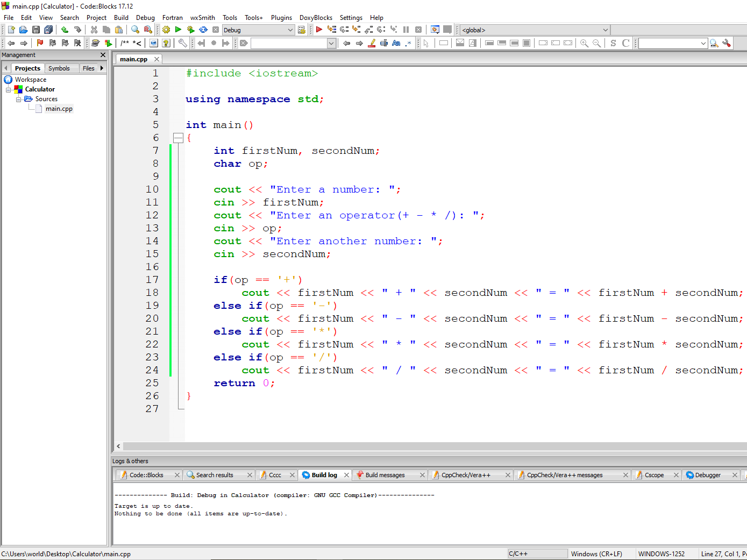
Task: Toggle bookmark with the red flag icon
Action: [40, 43]
